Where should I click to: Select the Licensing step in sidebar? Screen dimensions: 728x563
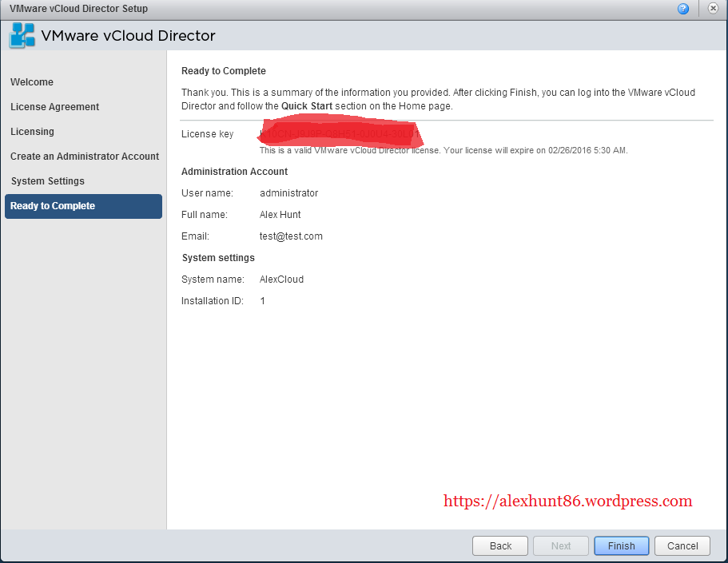pos(33,132)
